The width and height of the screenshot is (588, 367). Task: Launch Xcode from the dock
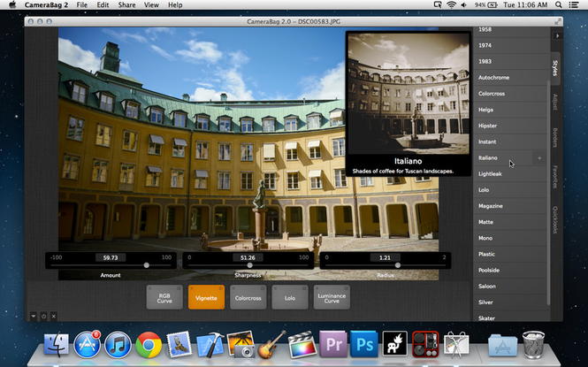tap(210, 344)
